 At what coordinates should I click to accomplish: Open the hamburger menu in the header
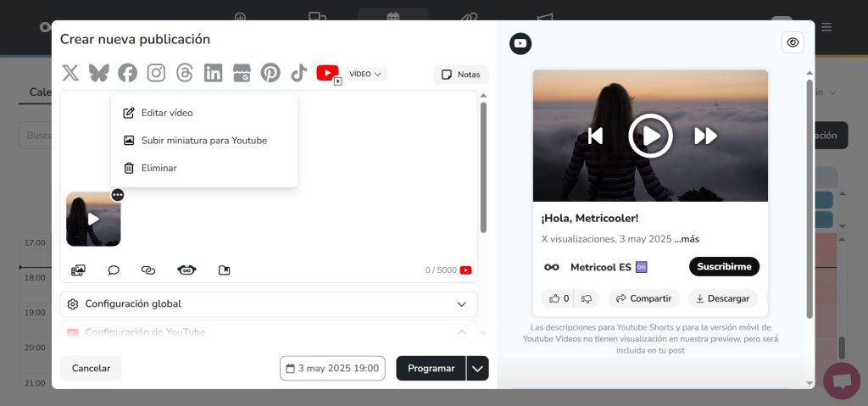(826, 26)
